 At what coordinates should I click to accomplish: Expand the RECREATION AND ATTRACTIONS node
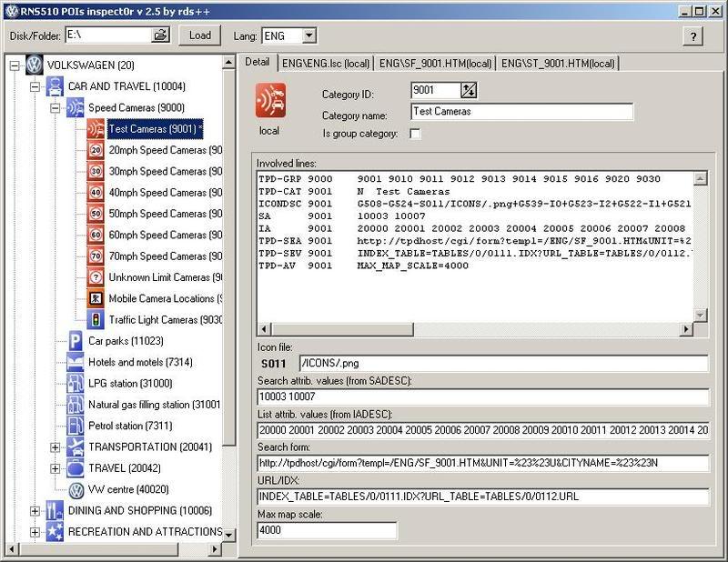[35, 532]
